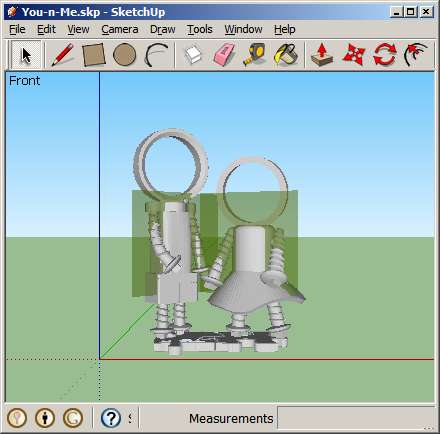440x434 pixels.
Task: Maximize the SketchUp window
Action: (x=410, y=12)
